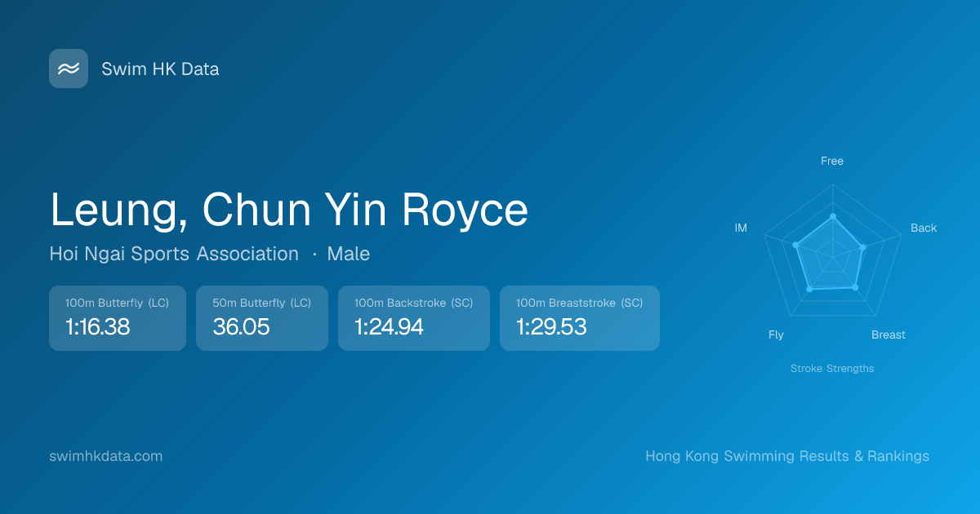
Task: Click the IM axis label on radar chart
Action: 741,228
